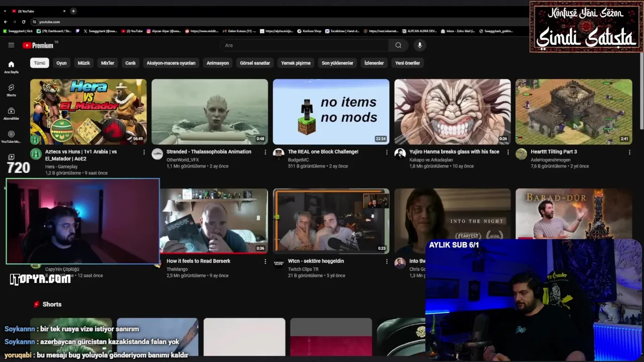Open Swaggybark Kick bookmark
The width and height of the screenshot is (644, 362).
(18, 31)
